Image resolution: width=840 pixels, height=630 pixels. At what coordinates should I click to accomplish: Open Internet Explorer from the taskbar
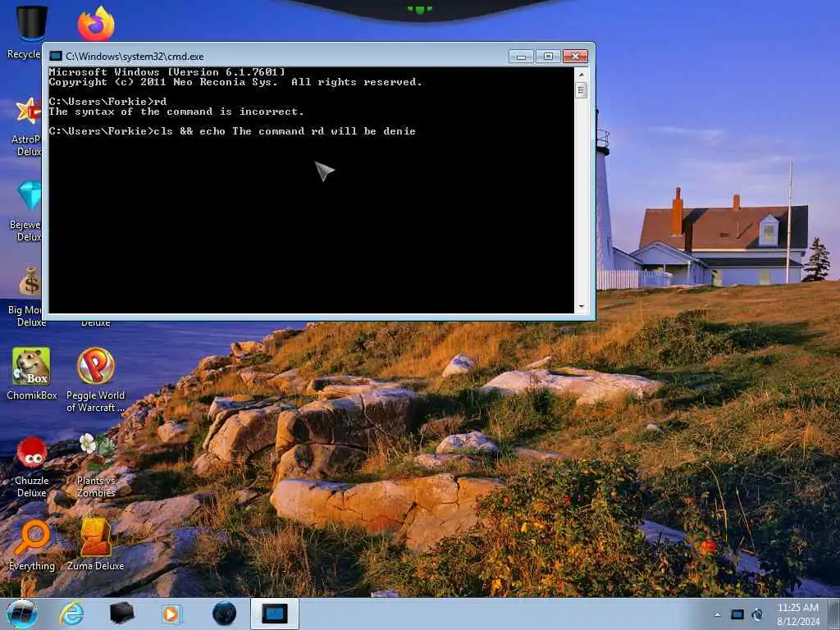coord(71,614)
